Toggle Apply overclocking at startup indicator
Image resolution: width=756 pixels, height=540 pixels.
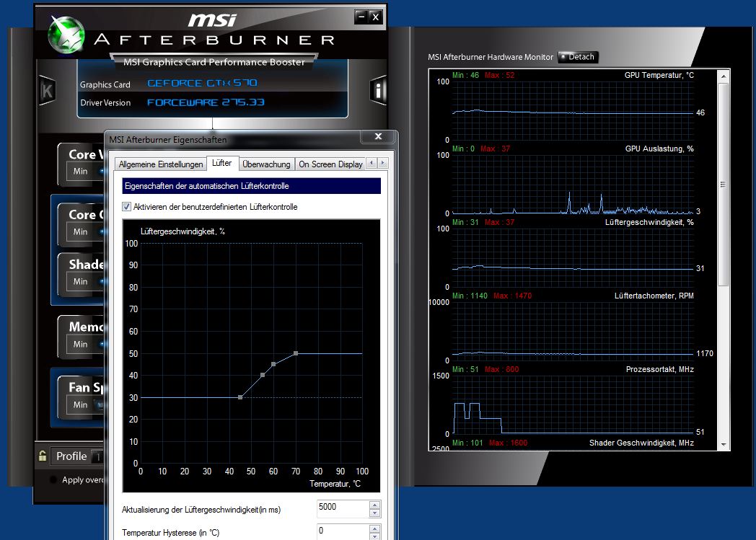click(x=53, y=479)
